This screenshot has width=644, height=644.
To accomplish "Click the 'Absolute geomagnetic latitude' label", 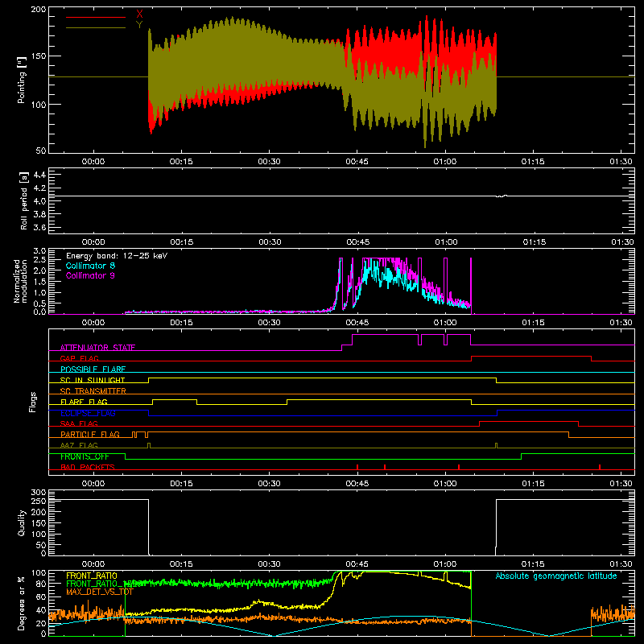I will pyautogui.click(x=556, y=576).
